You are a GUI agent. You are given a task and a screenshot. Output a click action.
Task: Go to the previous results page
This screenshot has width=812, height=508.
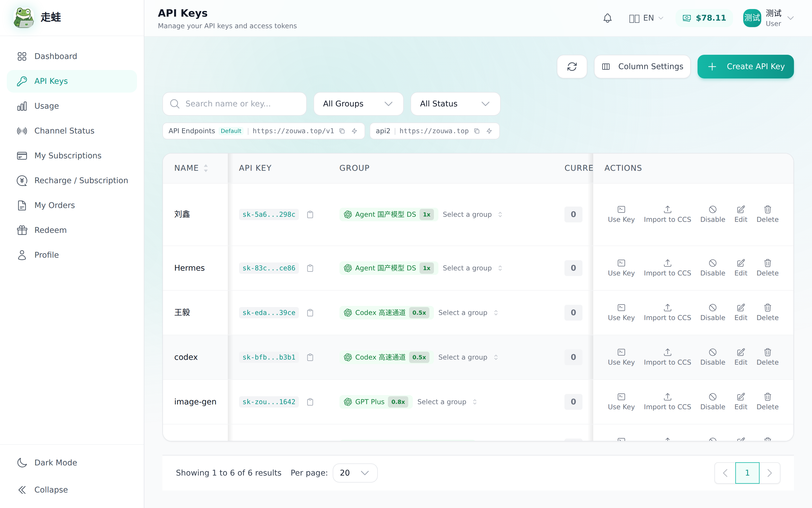[725, 473]
